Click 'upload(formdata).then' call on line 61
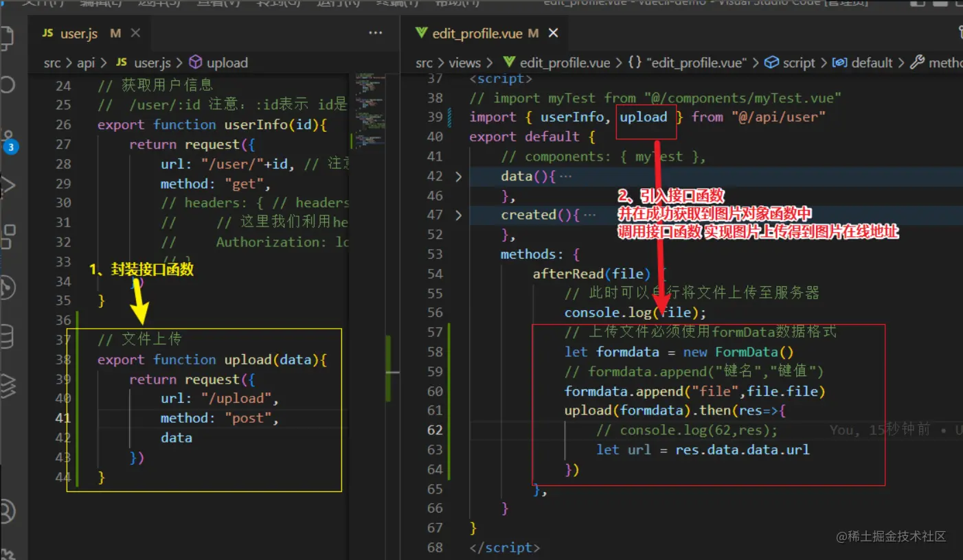 point(647,410)
